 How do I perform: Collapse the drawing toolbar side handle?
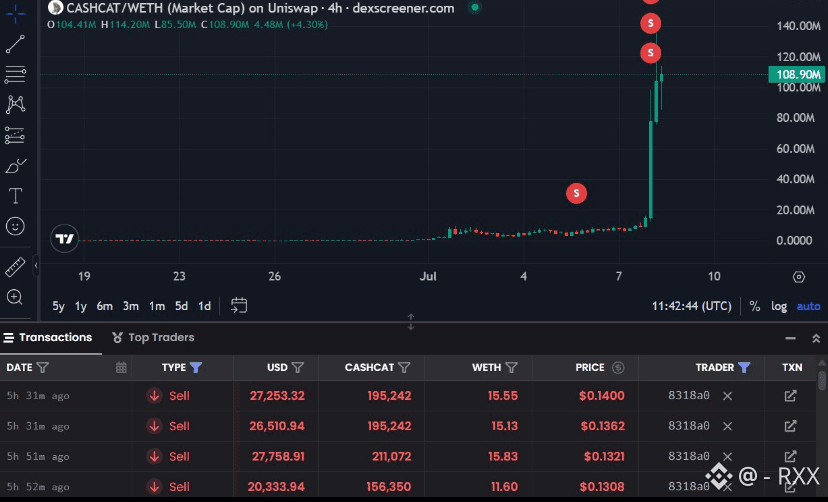(x=36, y=266)
